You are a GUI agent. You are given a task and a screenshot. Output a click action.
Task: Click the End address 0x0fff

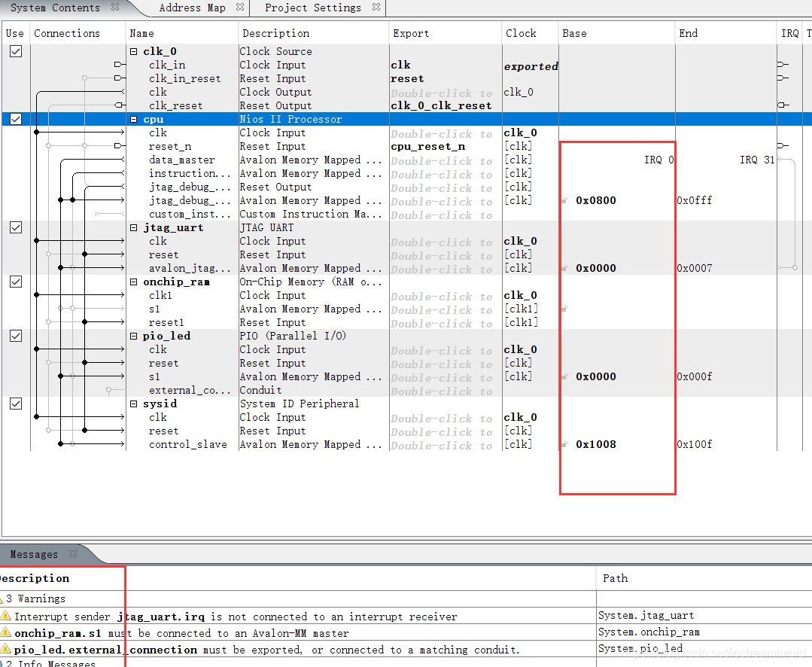pyautogui.click(x=695, y=200)
